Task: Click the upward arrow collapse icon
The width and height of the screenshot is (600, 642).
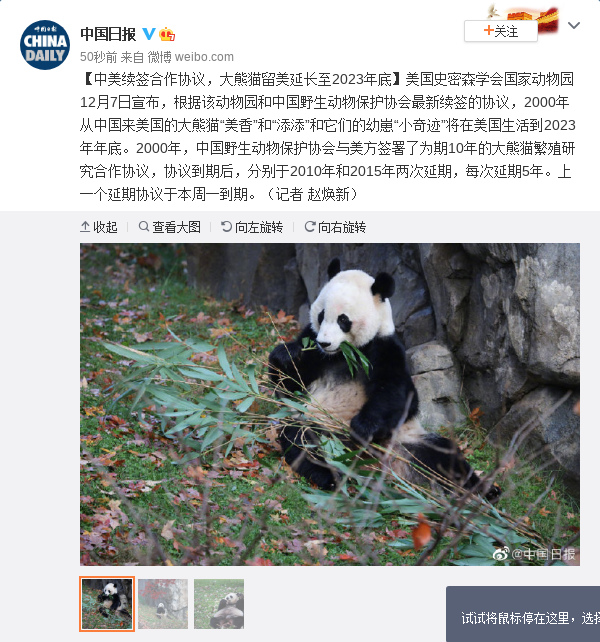Action: point(85,226)
